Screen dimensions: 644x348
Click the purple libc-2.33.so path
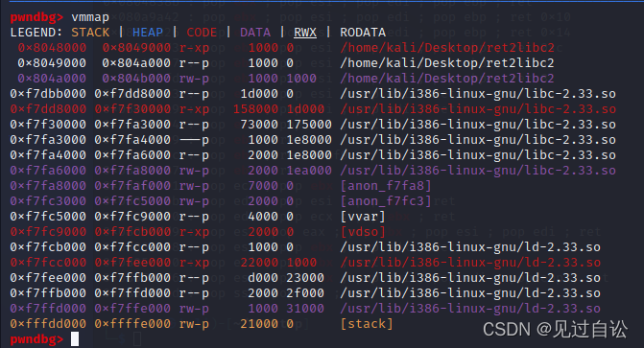pyautogui.click(x=478, y=171)
